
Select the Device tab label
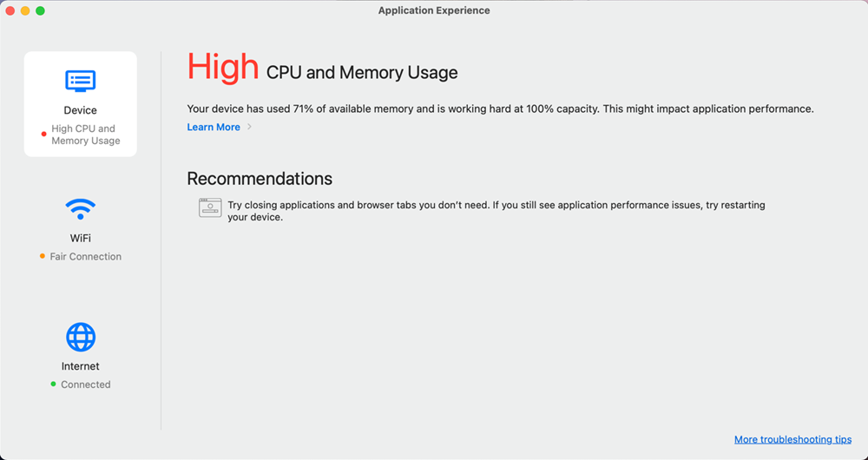tap(81, 110)
